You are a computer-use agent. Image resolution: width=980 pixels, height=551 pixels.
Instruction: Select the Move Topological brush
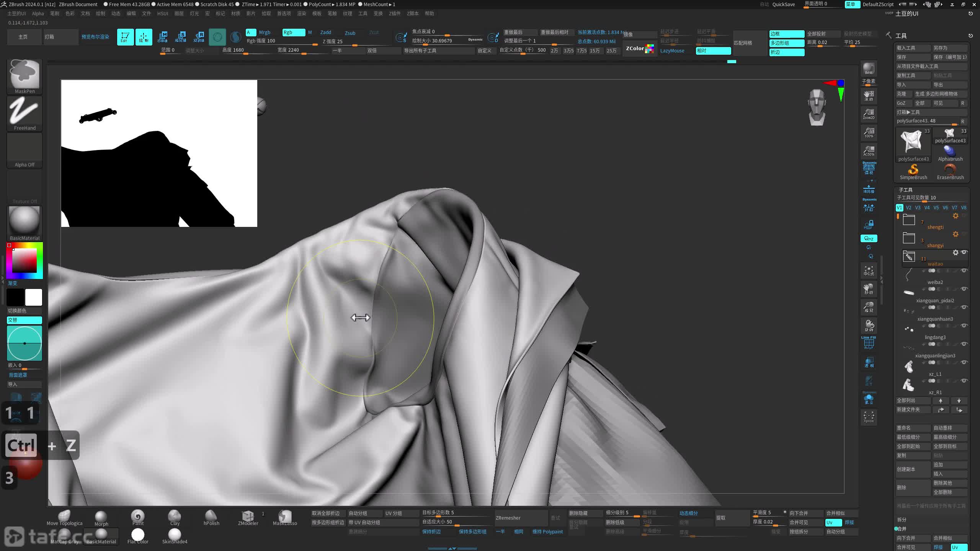point(64,518)
